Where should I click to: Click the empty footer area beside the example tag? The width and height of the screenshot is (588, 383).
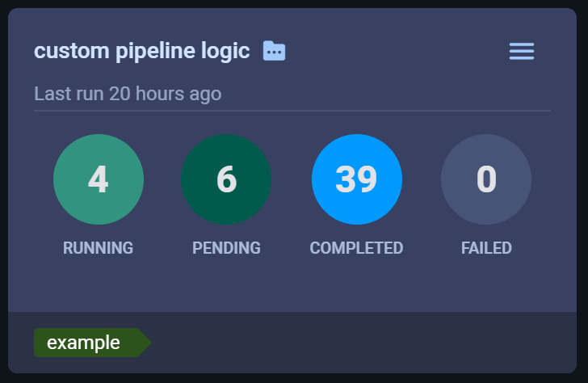coord(363,343)
